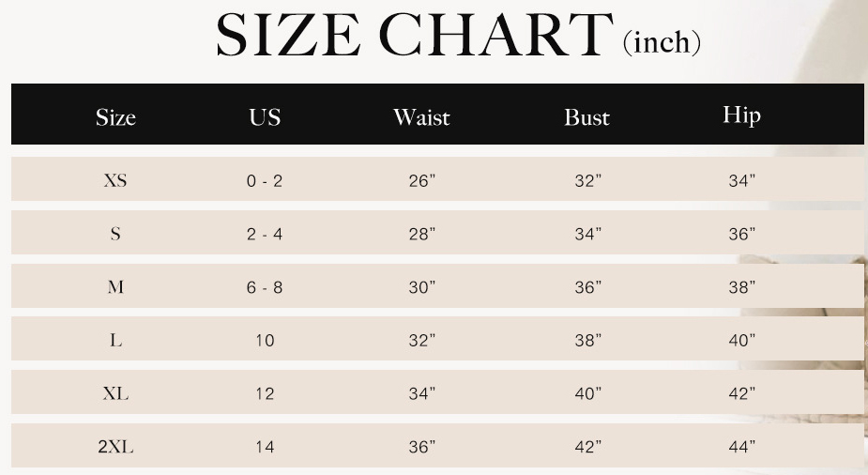Click US size 6 - 8 cell

(265, 287)
